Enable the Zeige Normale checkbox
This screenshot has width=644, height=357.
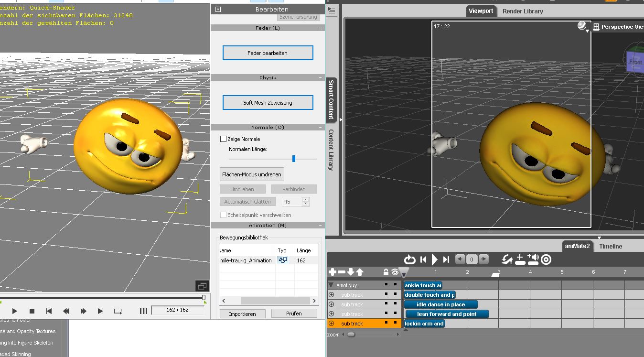[223, 139]
